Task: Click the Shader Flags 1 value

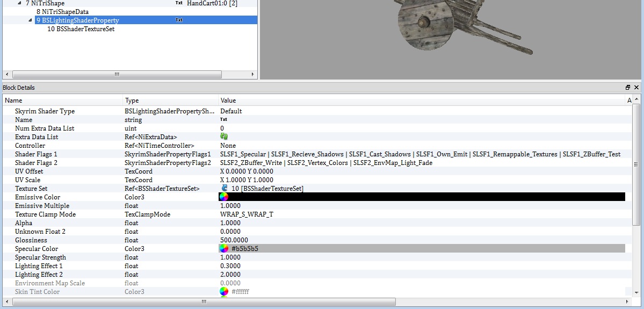Action: point(420,154)
